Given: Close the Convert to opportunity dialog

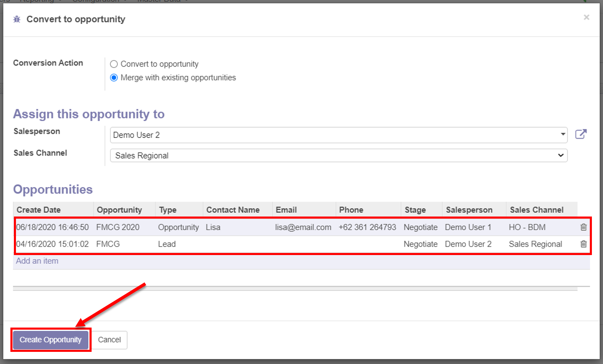Looking at the screenshot, I should [586, 17].
